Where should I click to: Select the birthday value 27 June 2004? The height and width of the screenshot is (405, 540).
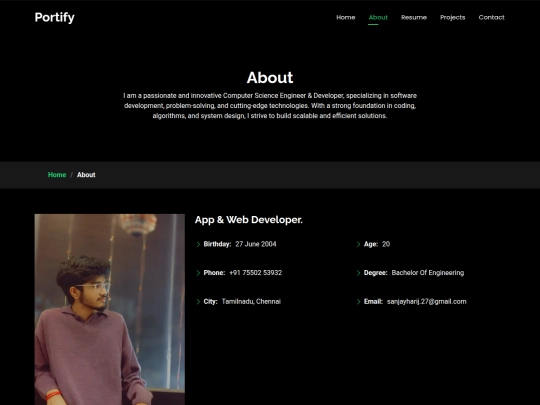click(x=256, y=244)
